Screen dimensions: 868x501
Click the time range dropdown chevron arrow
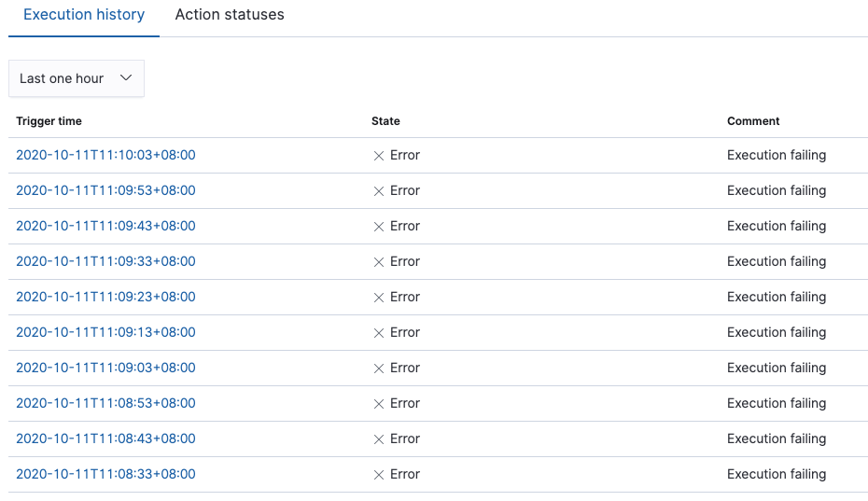point(127,78)
